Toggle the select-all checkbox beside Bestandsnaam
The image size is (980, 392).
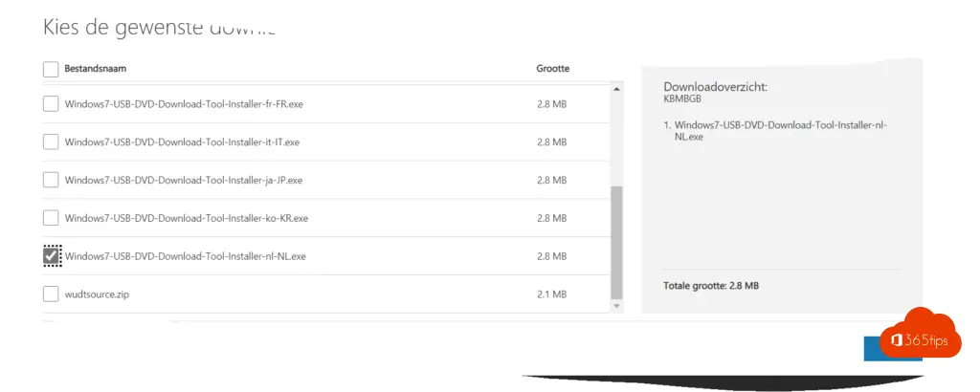pyautogui.click(x=51, y=69)
